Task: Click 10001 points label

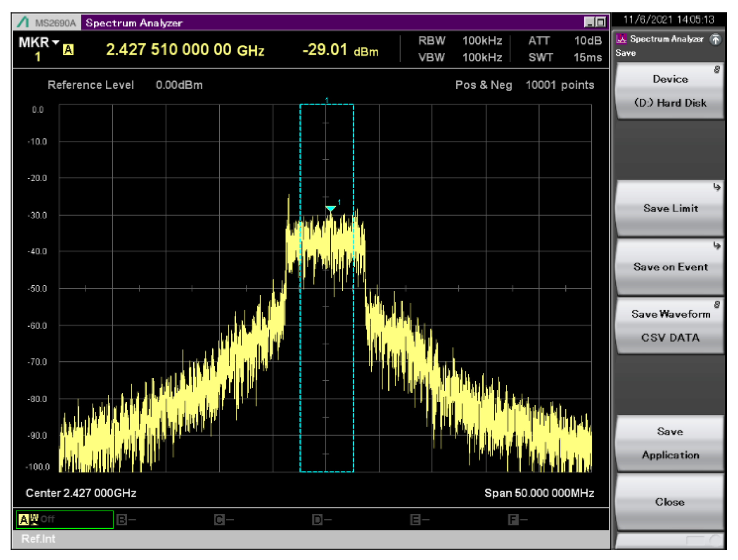Action: click(560, 85)
